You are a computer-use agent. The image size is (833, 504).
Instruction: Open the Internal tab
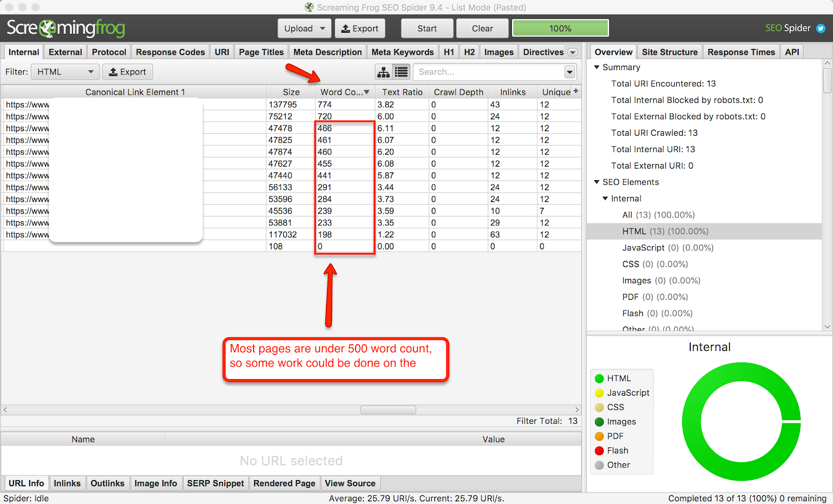coord(24,52)
